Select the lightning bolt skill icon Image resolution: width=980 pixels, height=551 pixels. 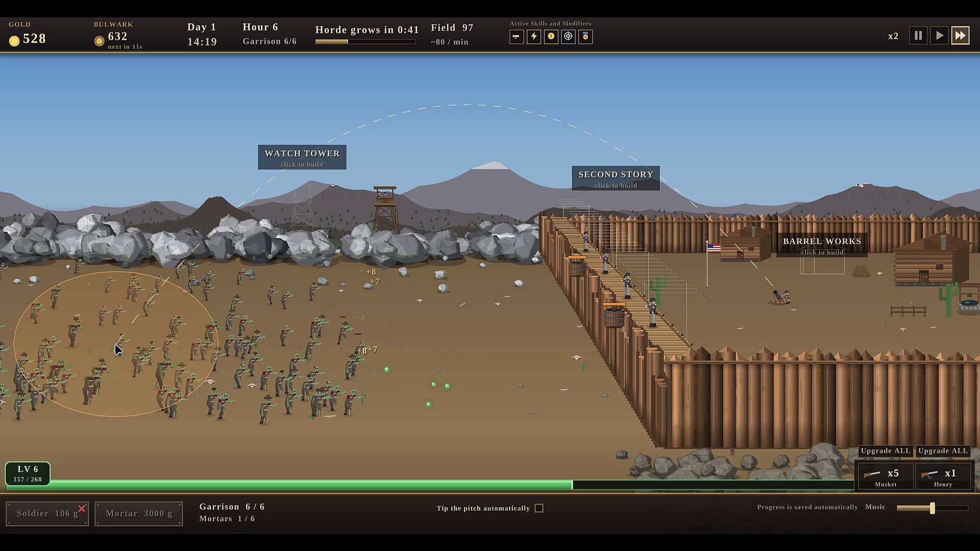click(x=534, y=37)
